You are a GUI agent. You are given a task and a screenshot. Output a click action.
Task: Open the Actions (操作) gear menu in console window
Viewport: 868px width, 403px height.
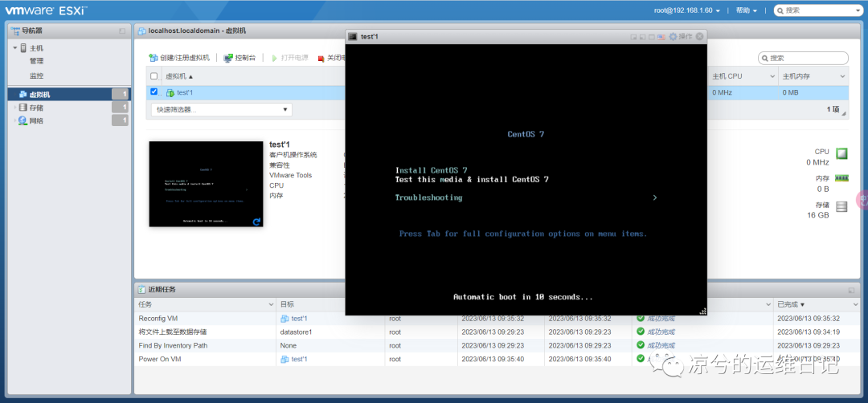[681, 36]
